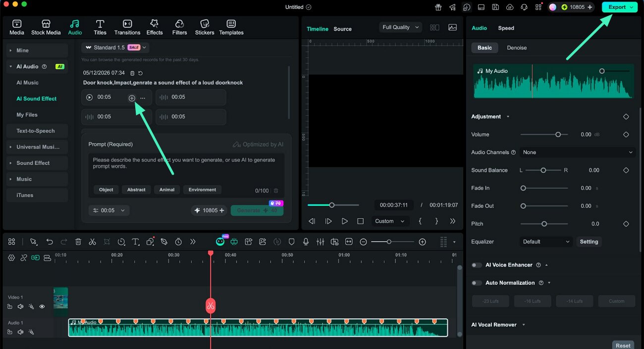Select the My Audio clip on timeline
644x349 pixels.
tap(258, 328)
